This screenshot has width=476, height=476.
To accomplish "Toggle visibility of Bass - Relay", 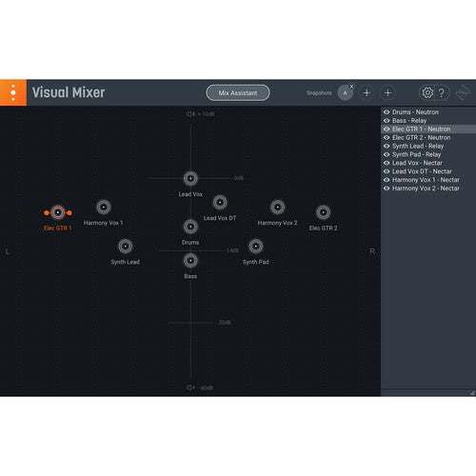I will point(387,121).
